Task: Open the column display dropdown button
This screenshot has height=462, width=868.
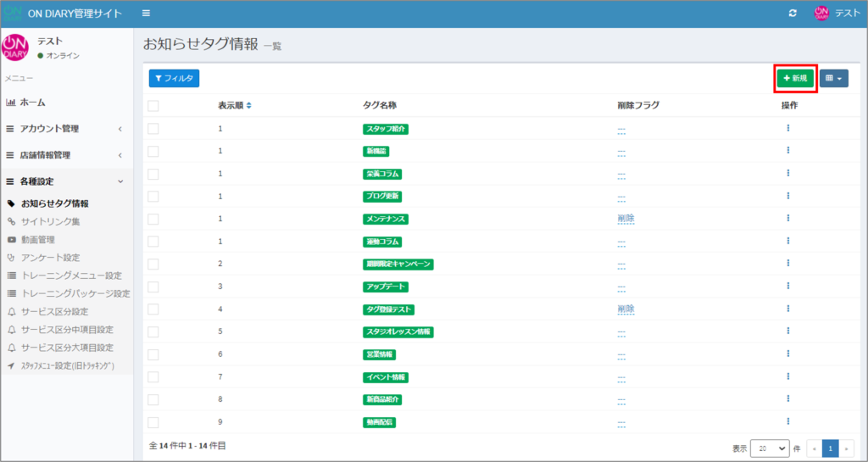Action: point(833,79)
